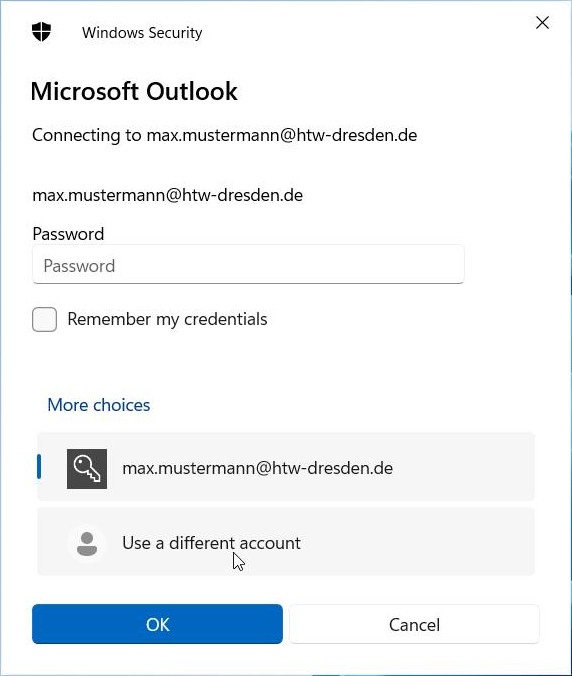Click the Connecting to max.mustermann text line
Image resolution: width=572 pixels, height=676 pixels.
point(225,135)
